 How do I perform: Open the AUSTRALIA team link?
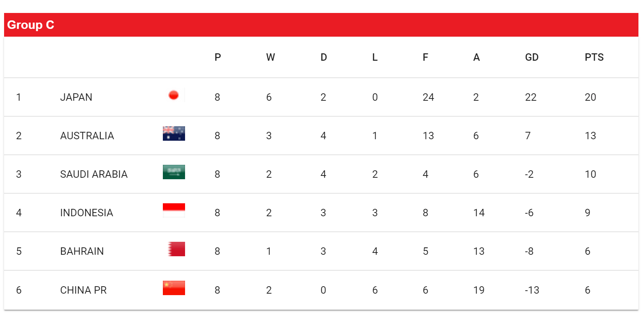coord(87,136)
